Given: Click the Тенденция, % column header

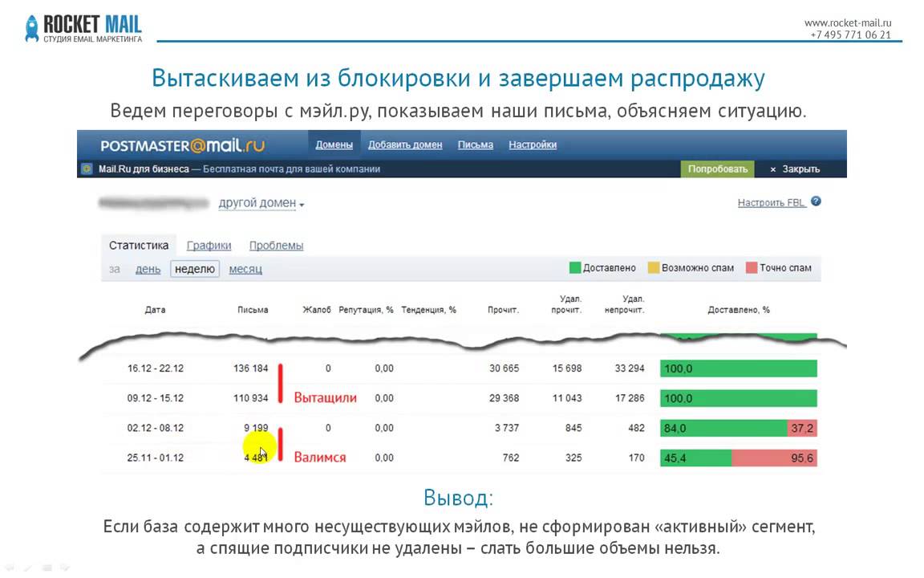Looking at the screenshot, I should click(428, 310).
